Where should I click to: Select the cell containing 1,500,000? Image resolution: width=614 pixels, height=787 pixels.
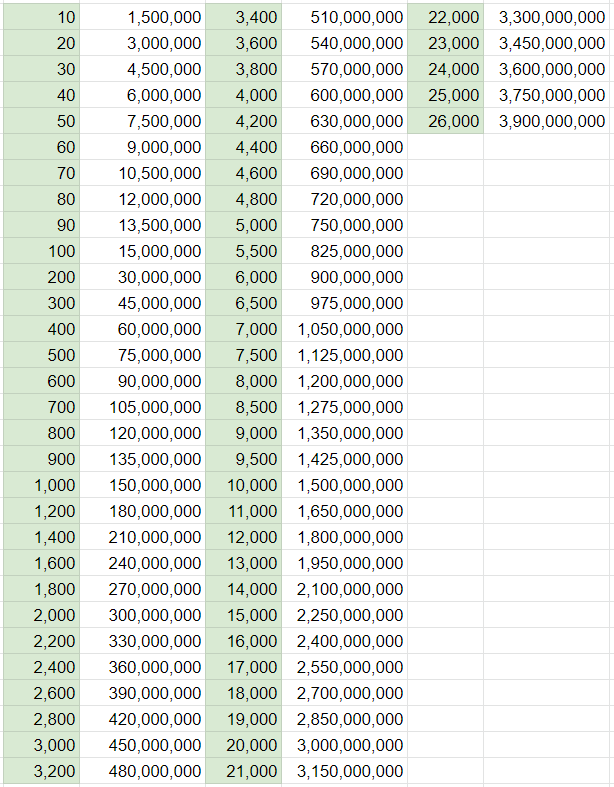(x=143, y=17)
